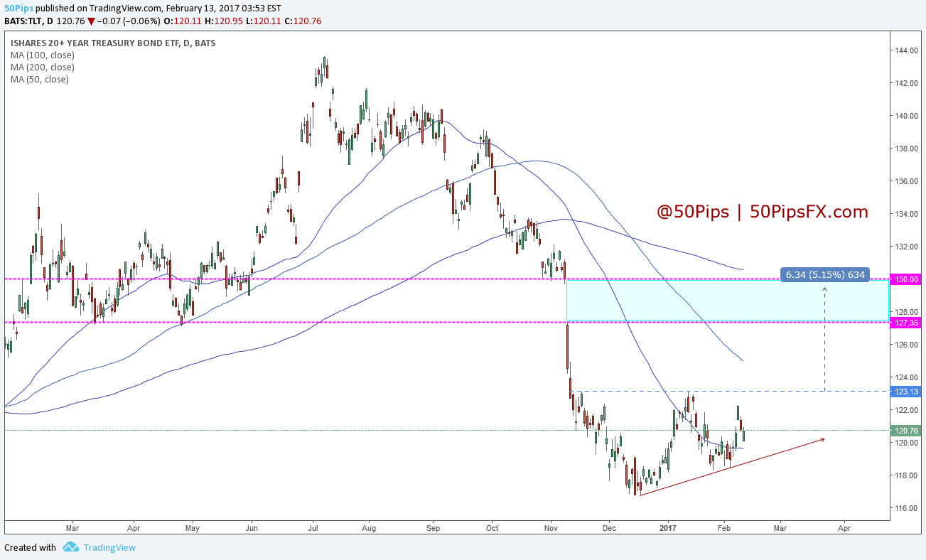Select the blue dashed line at 123.13
This screenshot has height=560, width=926.
[x=731, y=392]
